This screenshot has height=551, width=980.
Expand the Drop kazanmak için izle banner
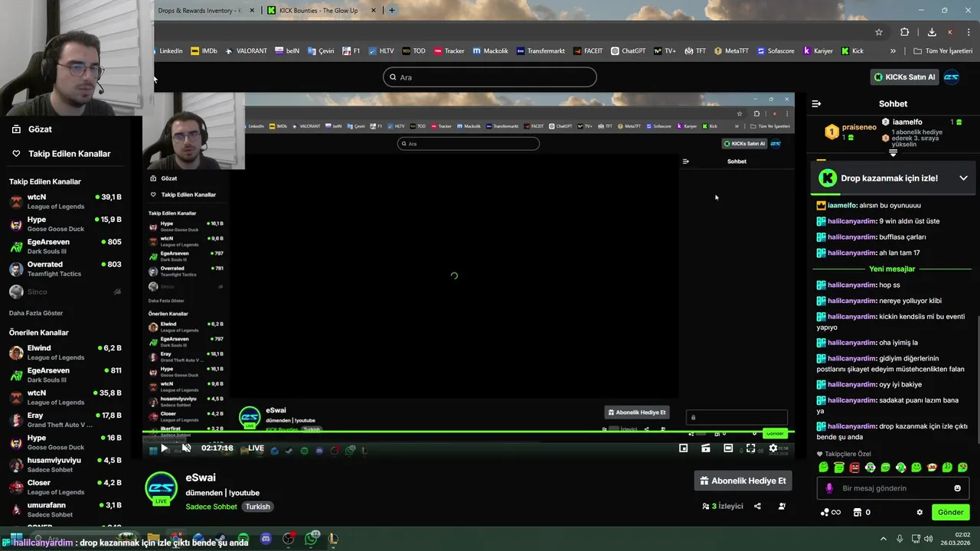click(x=963, y=178)
